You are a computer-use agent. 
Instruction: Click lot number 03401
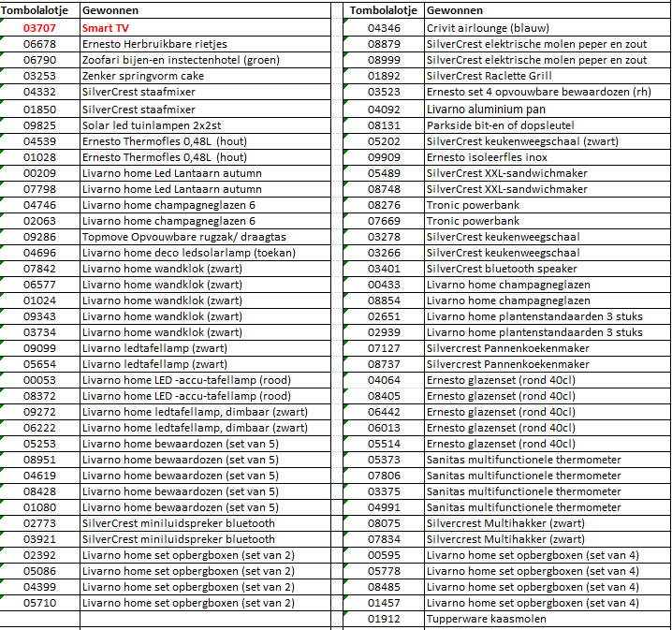pos(384,269)
